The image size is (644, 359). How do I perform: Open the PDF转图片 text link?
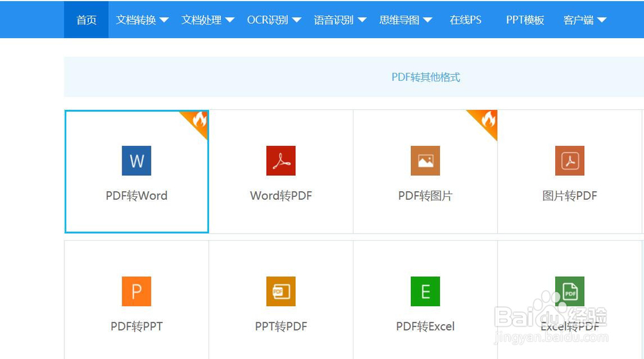point(425,196)
